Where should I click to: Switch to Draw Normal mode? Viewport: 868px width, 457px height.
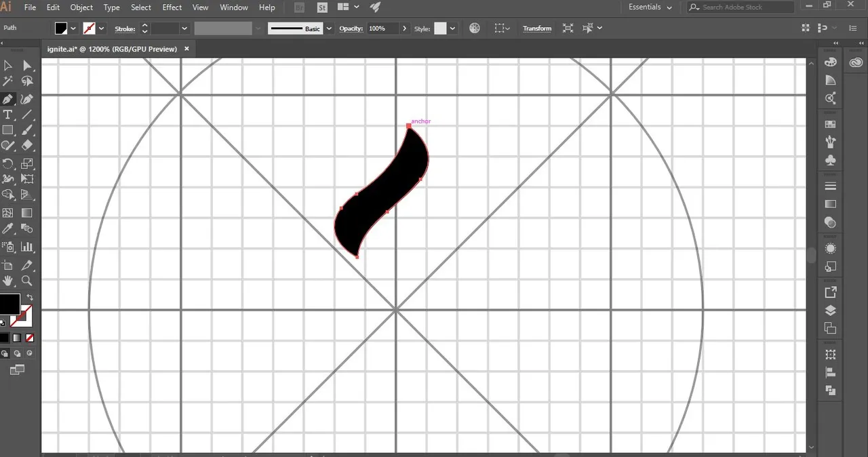point(5,353)
